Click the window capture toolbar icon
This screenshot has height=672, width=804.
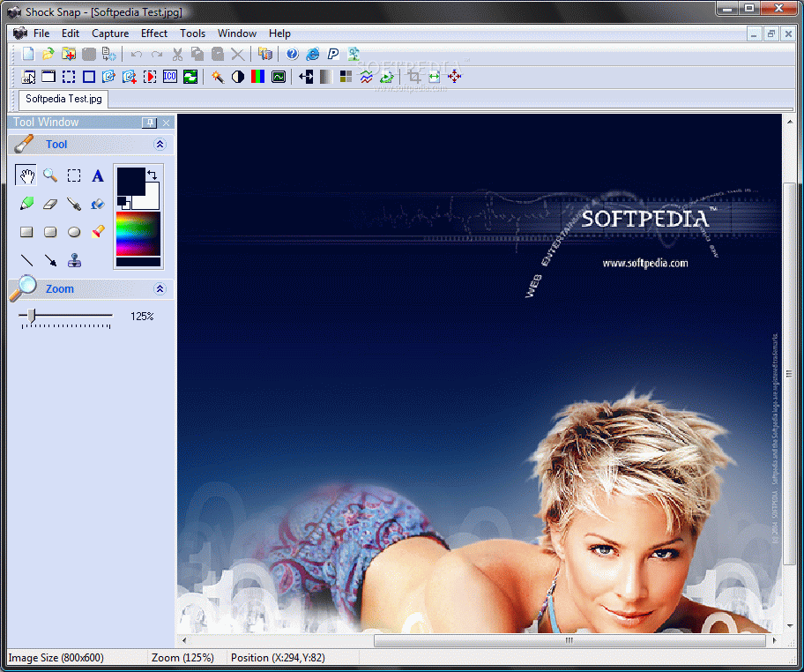(48, 77)
